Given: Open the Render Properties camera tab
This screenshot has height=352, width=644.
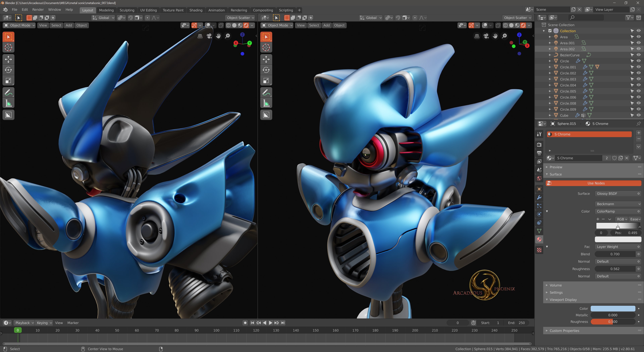Looking at the screenshot, I should (x=539, y=145).
